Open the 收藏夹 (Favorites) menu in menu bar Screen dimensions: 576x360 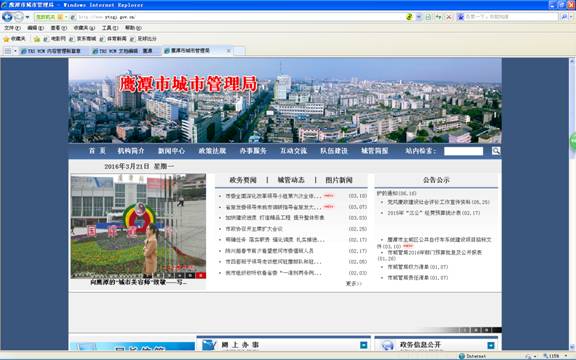pyautogui.click(x=84, y=28)
